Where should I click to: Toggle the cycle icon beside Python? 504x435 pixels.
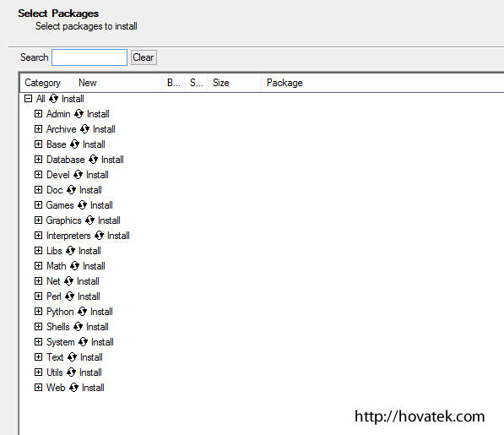[82, 311]
